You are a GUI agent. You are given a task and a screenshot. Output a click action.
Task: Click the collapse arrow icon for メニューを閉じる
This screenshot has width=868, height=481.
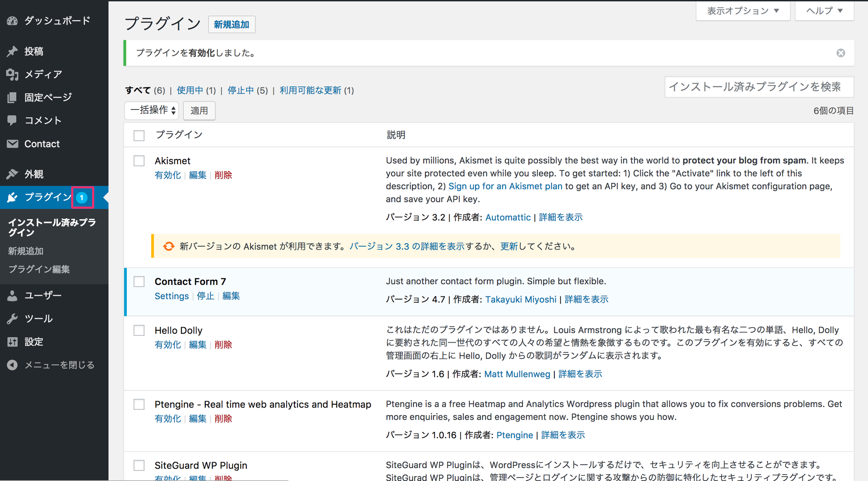point(12,365)
